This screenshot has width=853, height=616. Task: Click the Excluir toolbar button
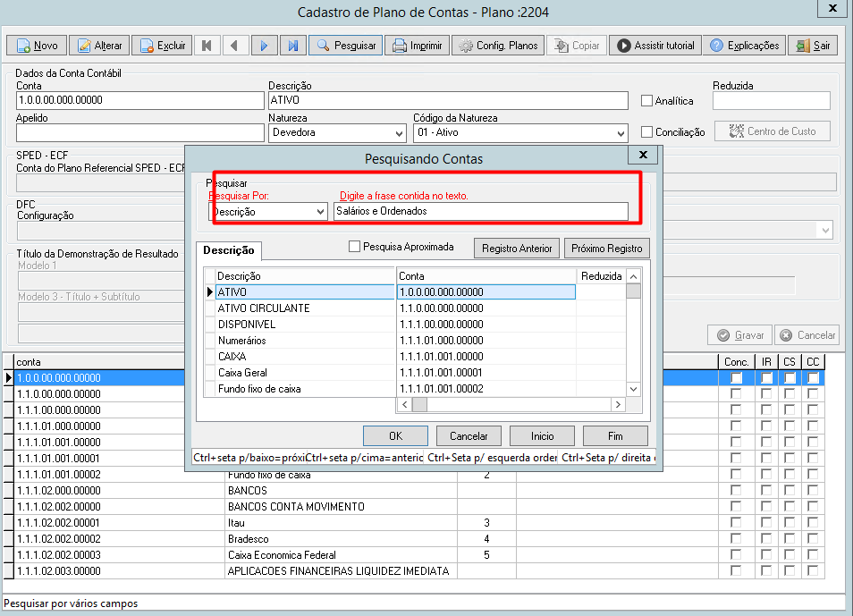[163, 46]
